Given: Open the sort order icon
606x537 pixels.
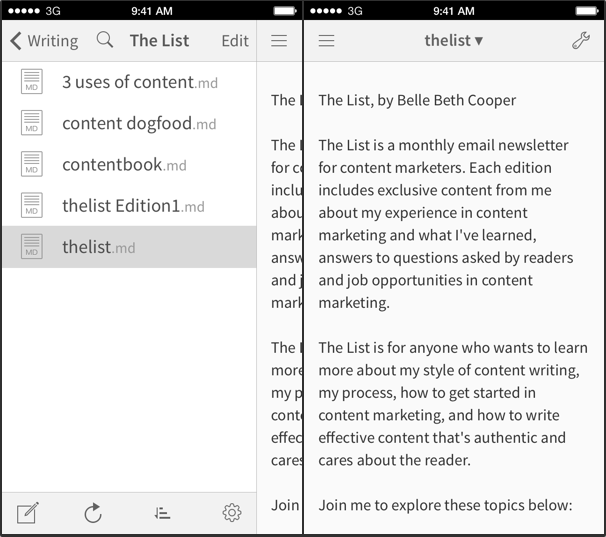Looking at the screenshot, I should tap(163, 513).
